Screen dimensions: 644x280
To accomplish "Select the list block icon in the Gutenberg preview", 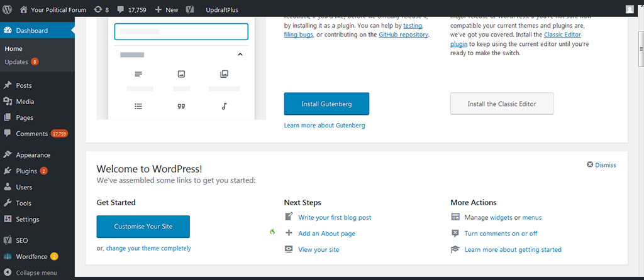I will coord(138,106).
